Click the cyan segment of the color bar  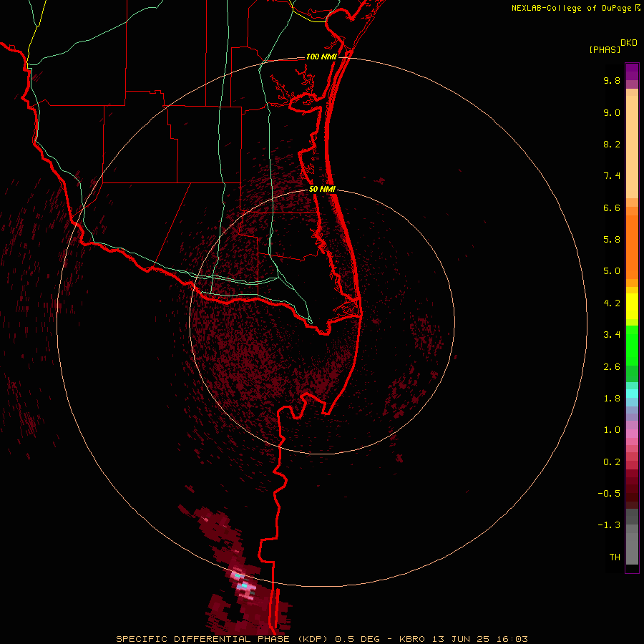(632, 394)
